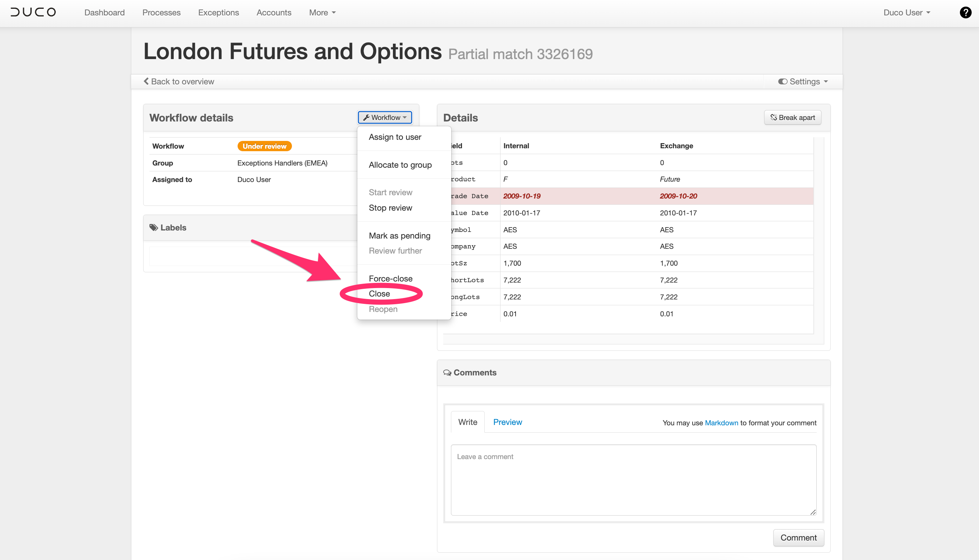979x560 pixels.
Task: Click the Under review status badge
Action: [x=264, y=146]
